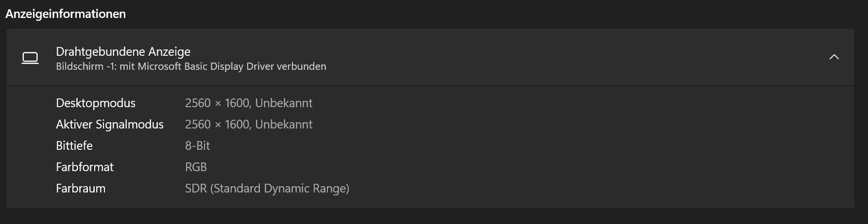This screenshot has height=224, width=868.
Task: Click the word 'verbunden' in subtitle
Action: pos(302,66)
